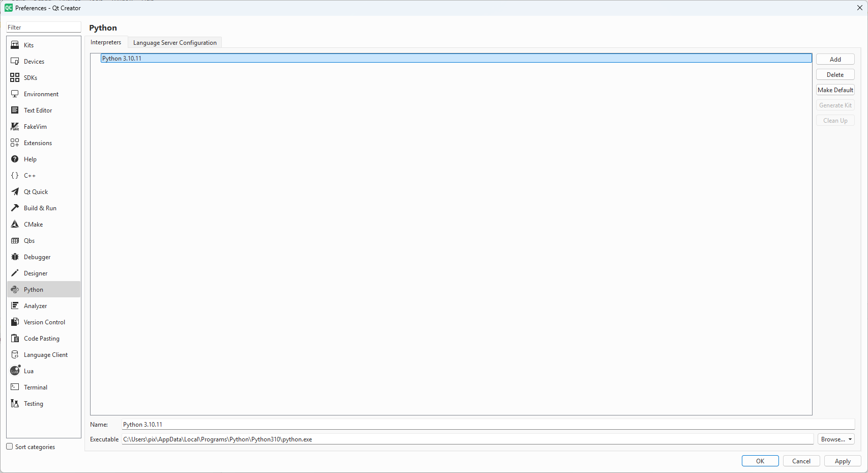Click the Qt Quick category label

pos(36,192)
